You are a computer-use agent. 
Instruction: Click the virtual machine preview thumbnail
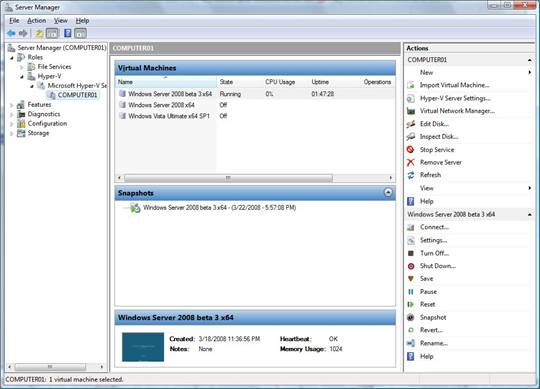[143, 347]
